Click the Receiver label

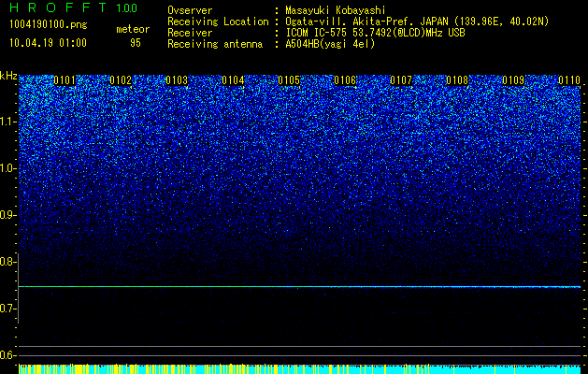tap(190, 33)
